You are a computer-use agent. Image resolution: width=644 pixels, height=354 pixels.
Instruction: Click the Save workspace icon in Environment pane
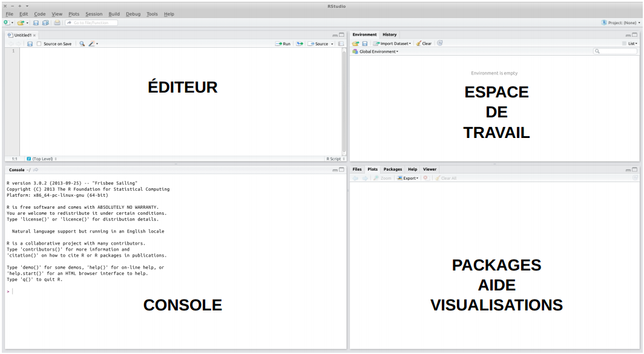pos(365,44)
